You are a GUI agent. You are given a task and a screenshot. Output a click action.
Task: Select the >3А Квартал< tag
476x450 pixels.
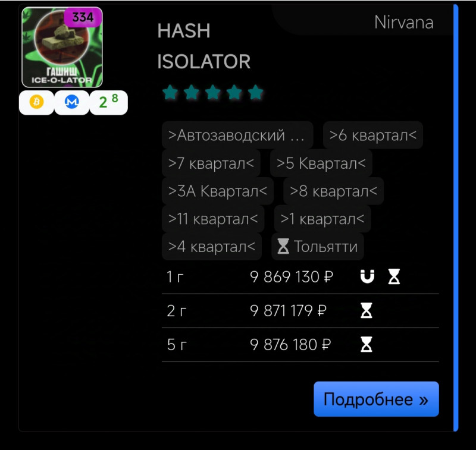pos(218,191)
